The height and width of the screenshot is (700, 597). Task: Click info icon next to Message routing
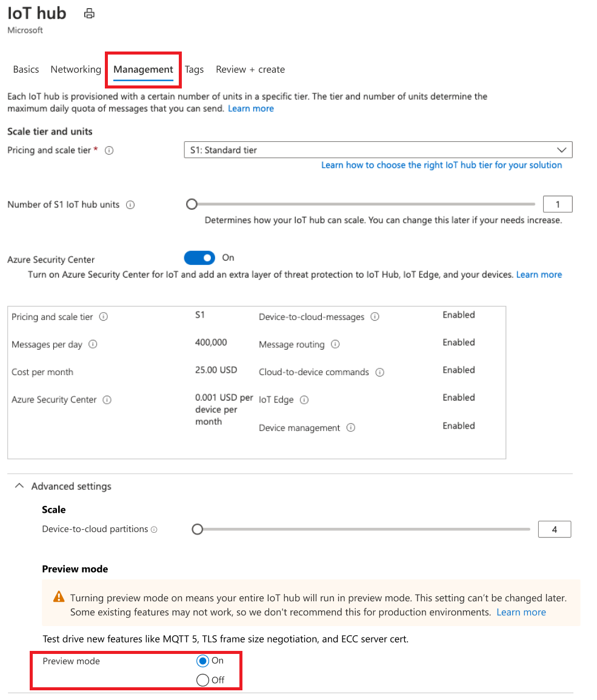tap(335, 344)
